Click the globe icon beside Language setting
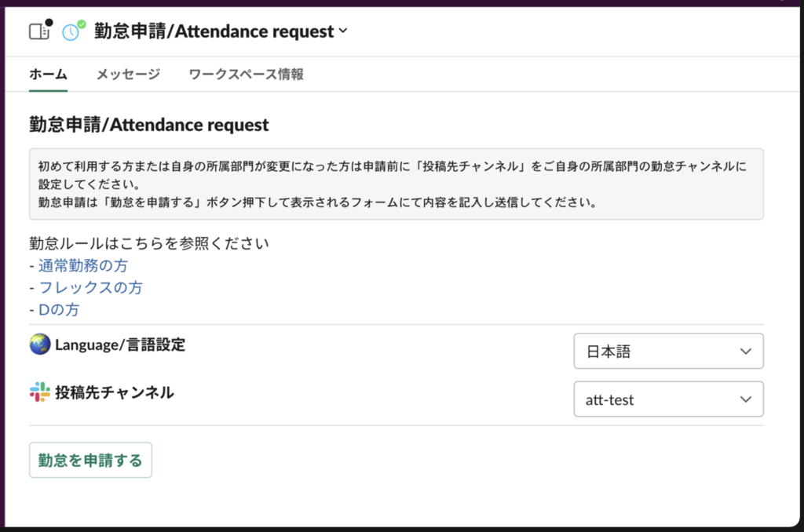Image resolution: width=804 pixels, height=532 pixels. point(40,344)
